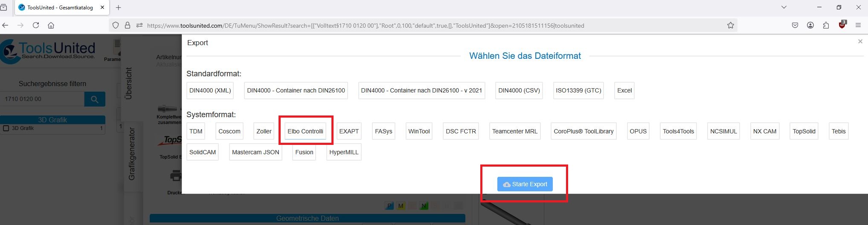868x225 pixels.
Task: Select TDM system format
Action: (196, 131)
